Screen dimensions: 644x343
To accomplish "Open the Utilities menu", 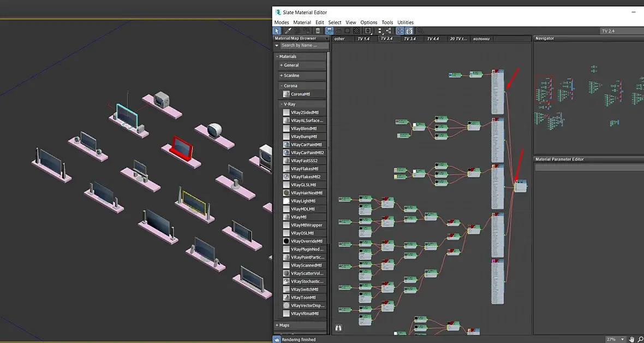I will tap(406, 22).
